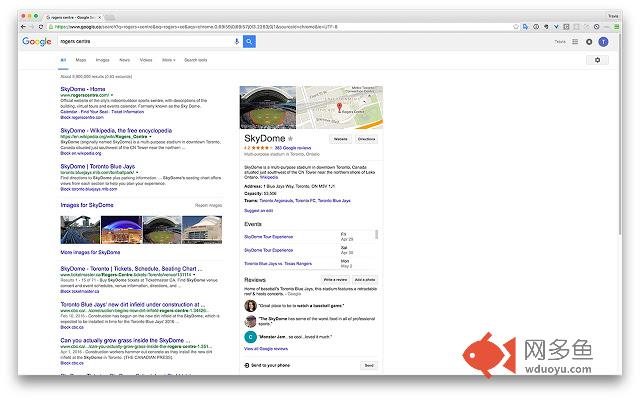Open the SkyDome - Home result

click(x=83, y=89)
